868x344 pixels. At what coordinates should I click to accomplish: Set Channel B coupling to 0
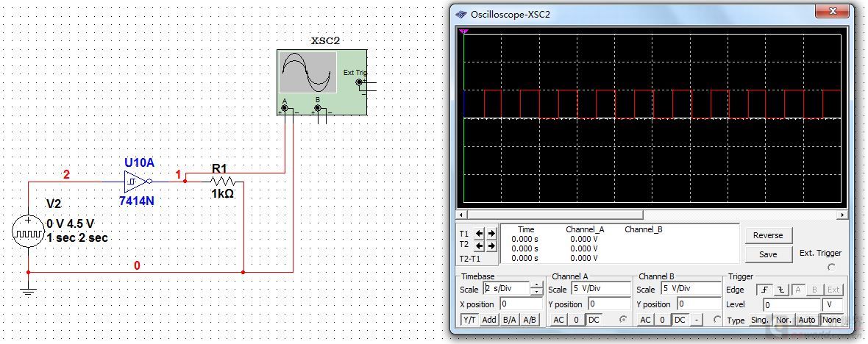pos(663,320)
